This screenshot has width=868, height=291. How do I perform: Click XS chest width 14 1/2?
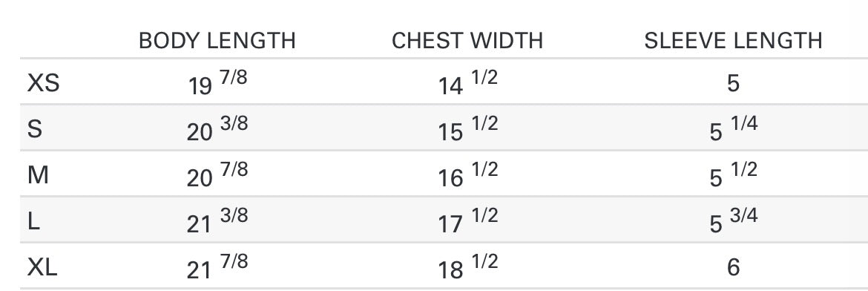click(468, 83)
